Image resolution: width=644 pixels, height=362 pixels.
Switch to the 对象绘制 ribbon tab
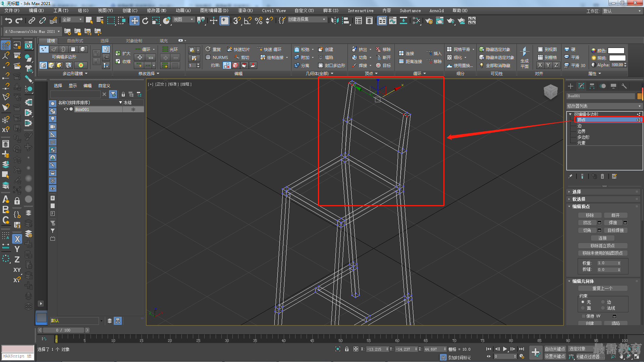pyautogui.click(x=134, y=41)
